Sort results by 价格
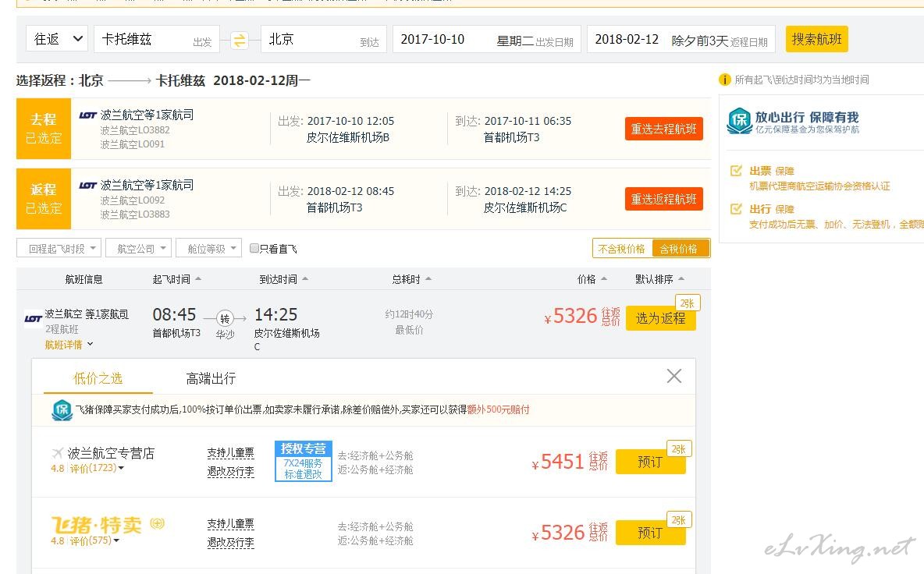924x574 pixels. click(x=592, y=279)
